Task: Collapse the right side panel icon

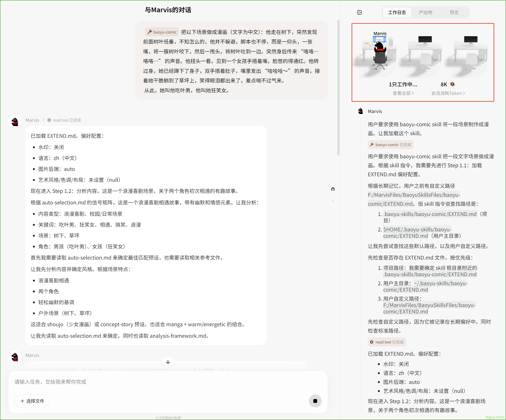Action: [359, 12]
